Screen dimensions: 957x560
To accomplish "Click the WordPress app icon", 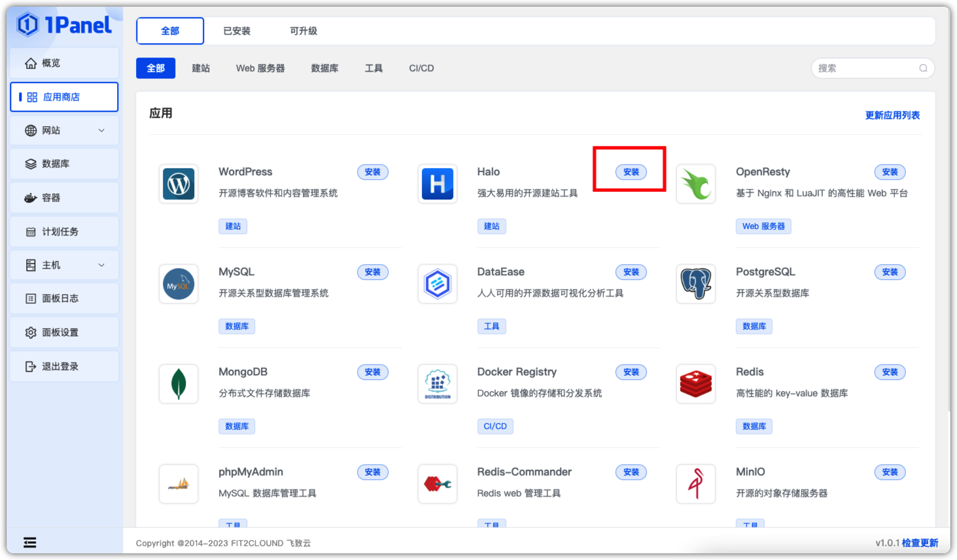I will point(179,184).
